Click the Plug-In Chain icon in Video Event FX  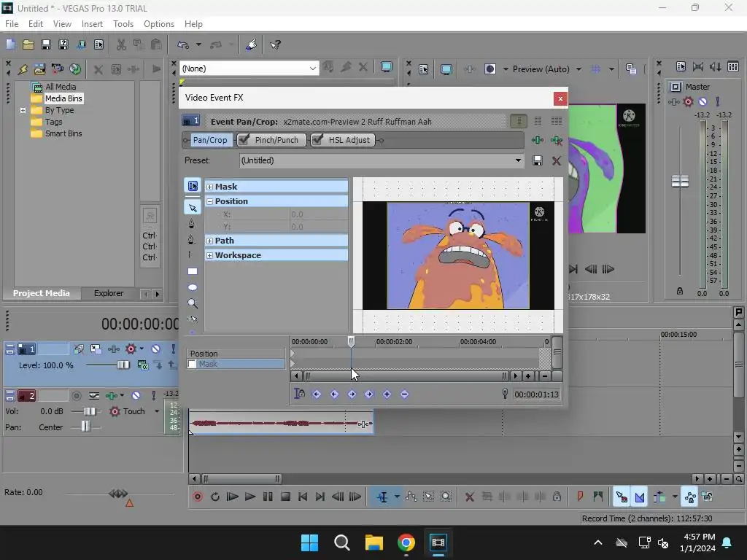(x=538, y=140)
